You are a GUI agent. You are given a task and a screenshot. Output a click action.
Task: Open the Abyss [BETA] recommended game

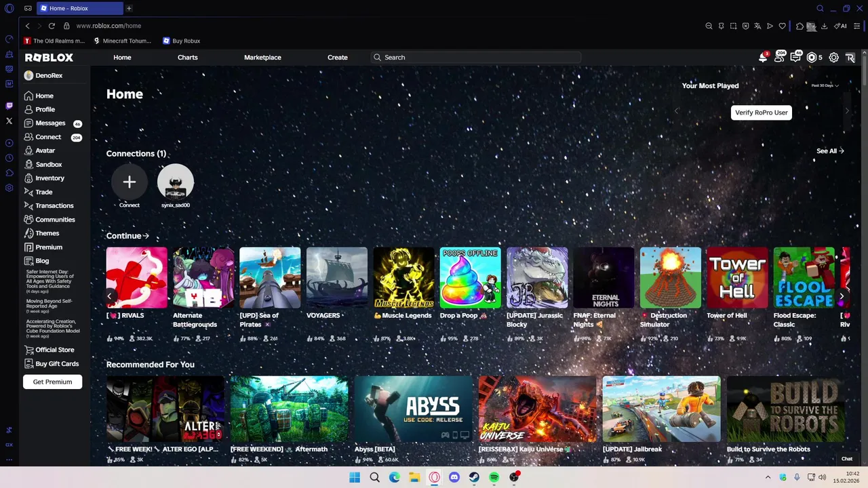(x=414, y=409)
